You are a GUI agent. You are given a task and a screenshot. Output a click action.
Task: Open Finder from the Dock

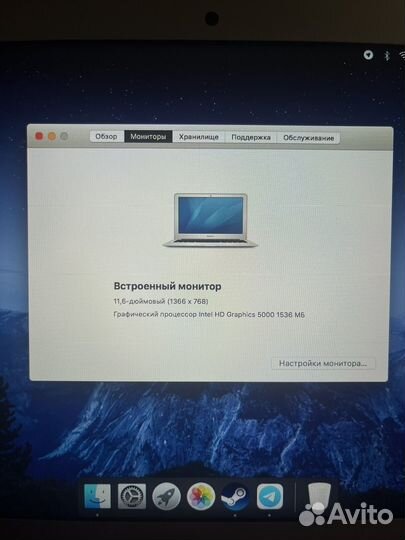click(97, 496)
